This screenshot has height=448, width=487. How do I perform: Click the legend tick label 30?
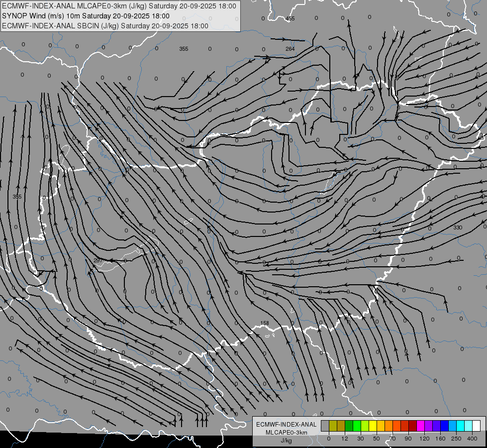click(361, 439)
